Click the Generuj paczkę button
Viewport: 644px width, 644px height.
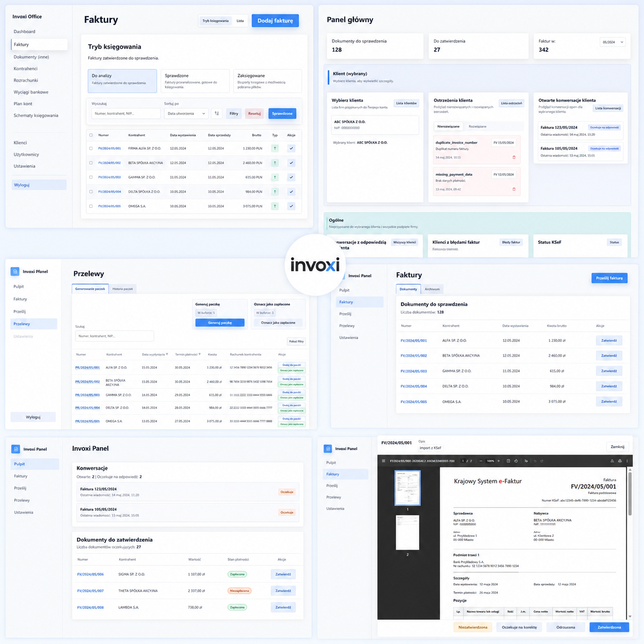tap(220, 323)
